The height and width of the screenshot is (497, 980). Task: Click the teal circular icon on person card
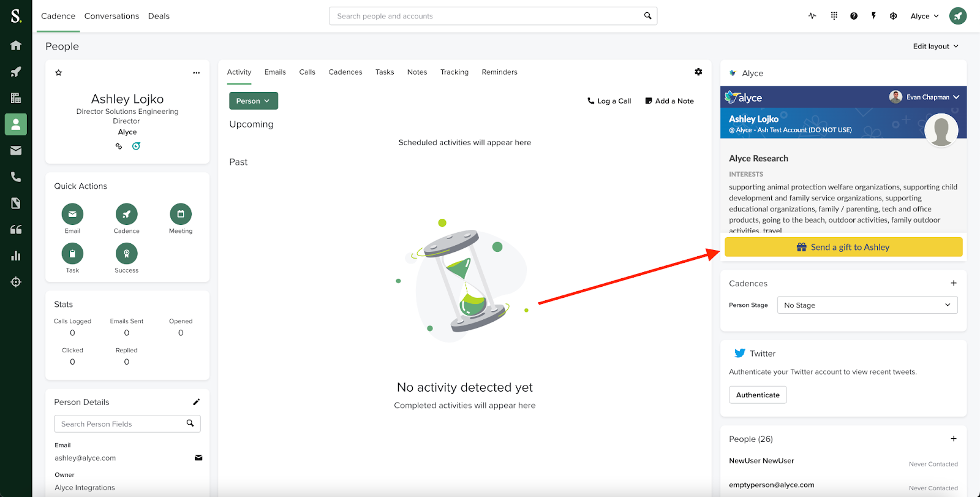tap(136, 146)
